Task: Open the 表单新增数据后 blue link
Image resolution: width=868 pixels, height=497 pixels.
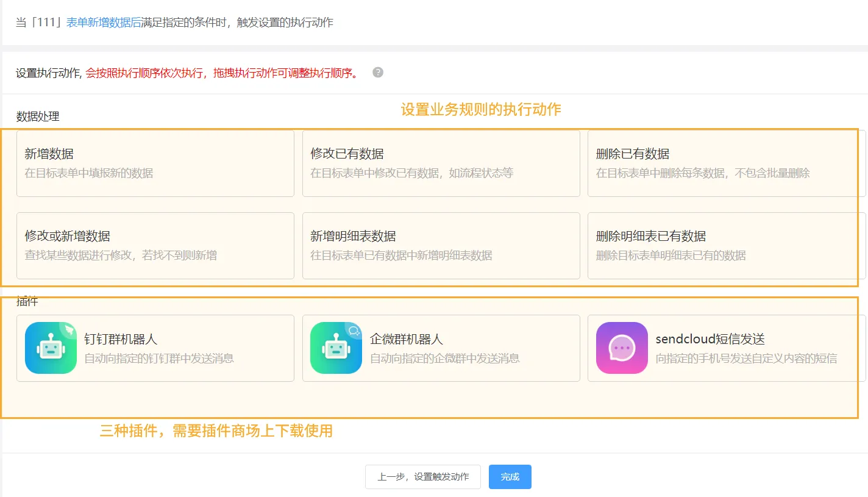Action: (x=103, y=23)
